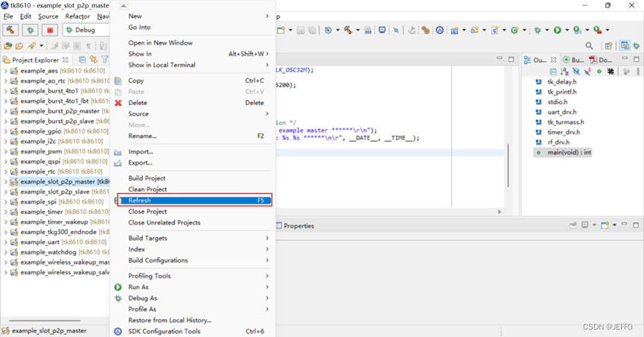Click the hammer Build button in the launch bar

coord(10,30)
